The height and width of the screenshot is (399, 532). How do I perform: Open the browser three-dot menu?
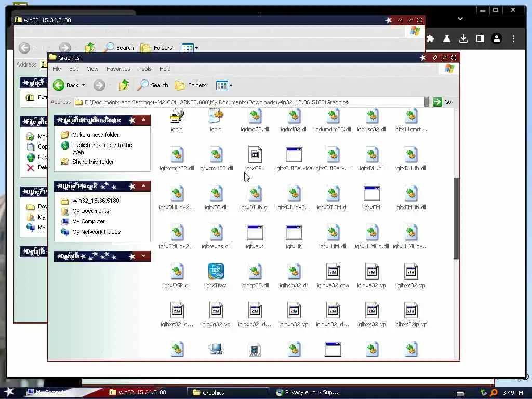(x=513, y=38)
